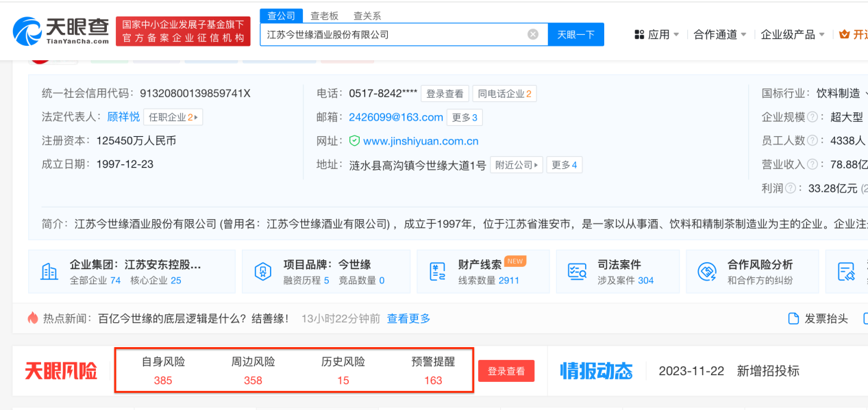Open the 核心企业 25 link

tap(156, 280)
